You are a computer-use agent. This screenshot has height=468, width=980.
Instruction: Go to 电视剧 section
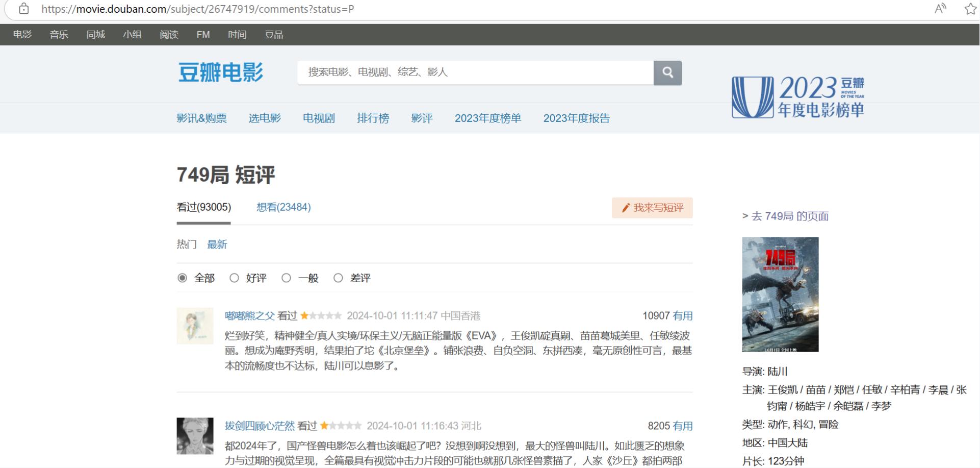click(x=319, y=118)
